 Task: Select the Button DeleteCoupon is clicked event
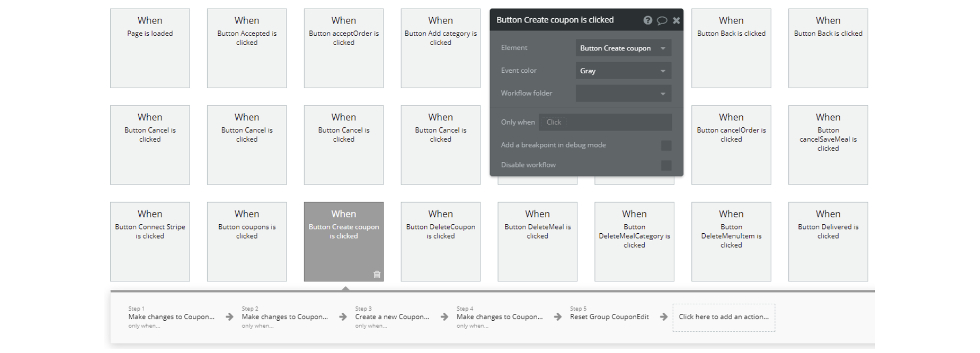coord(440,241)
